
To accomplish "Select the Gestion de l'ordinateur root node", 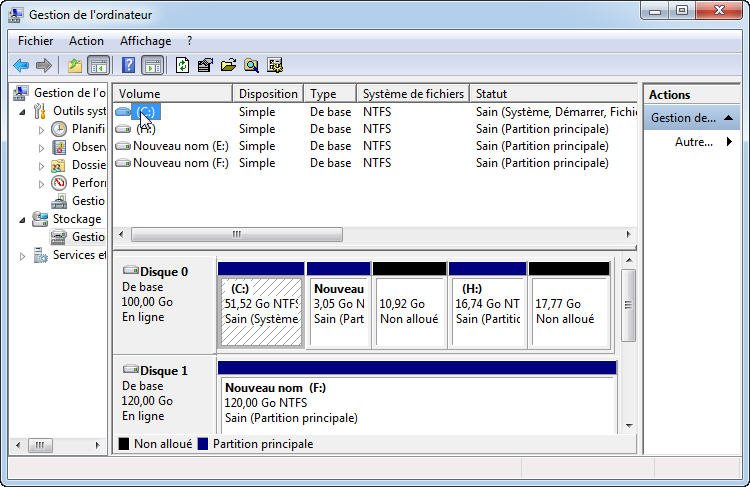I will pyautogui.click(x=59, y=93).
